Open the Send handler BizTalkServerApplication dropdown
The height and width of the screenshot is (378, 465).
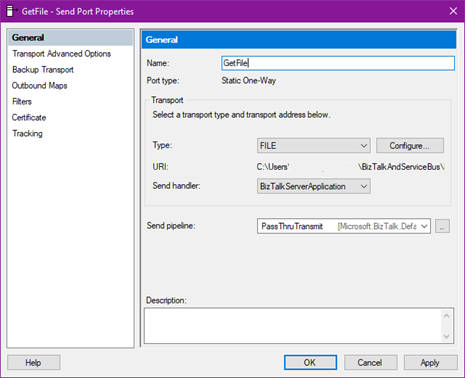(x=313, y=186)
